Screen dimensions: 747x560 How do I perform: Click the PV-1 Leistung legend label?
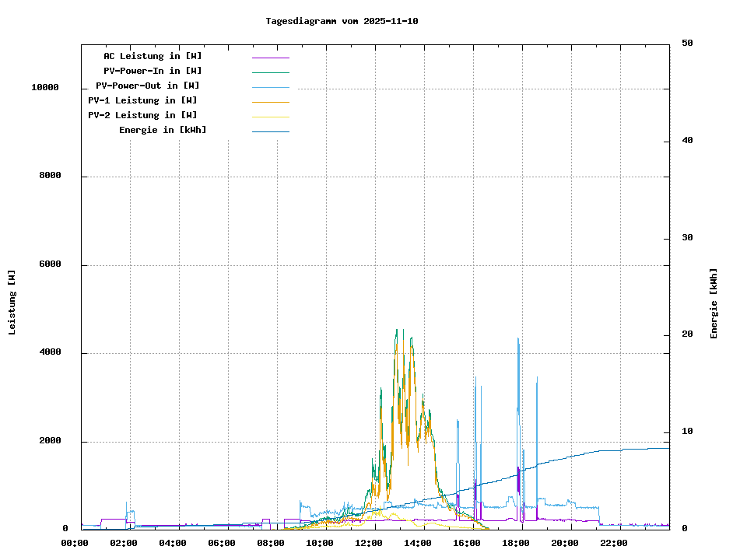[x=142, y=100]
